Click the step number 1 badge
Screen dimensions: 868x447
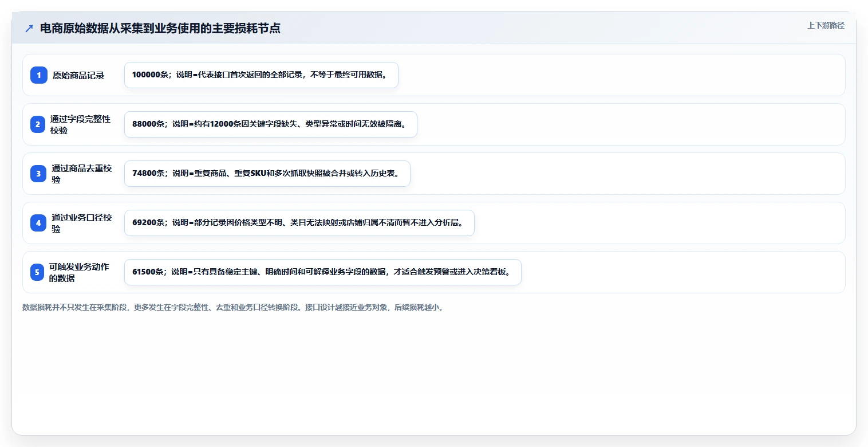coord(39,75)
